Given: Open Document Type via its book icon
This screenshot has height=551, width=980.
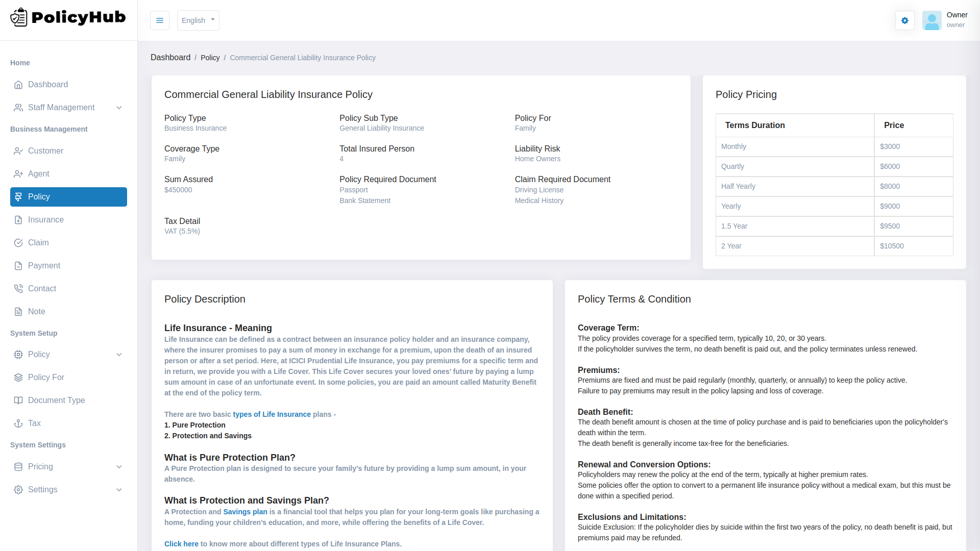Looking at the screenshot, I should [x=18, y=400].
